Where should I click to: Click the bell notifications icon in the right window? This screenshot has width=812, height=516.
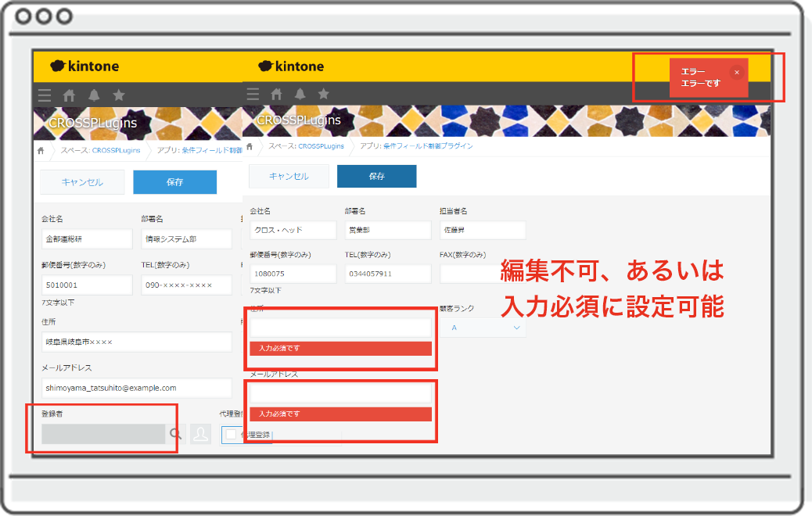(x=300, y=95)
